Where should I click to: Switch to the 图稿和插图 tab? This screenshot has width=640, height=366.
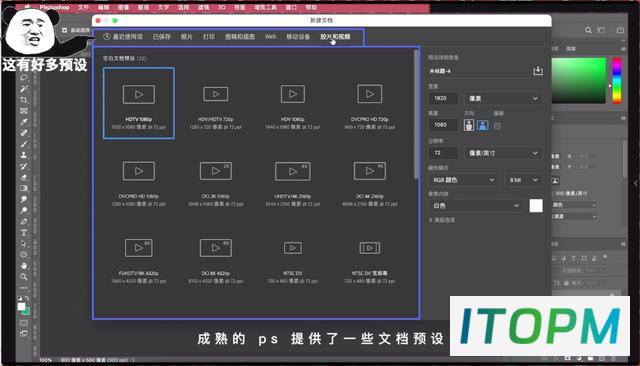[x=240, y=37]
